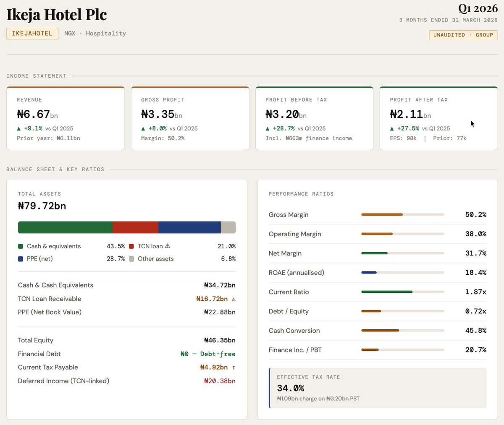Image resolution: width=504 pixels, height=425 pixels.
Task: Click the Profit Before Tax value ₦3.20bn
Action: pos(286,114)
